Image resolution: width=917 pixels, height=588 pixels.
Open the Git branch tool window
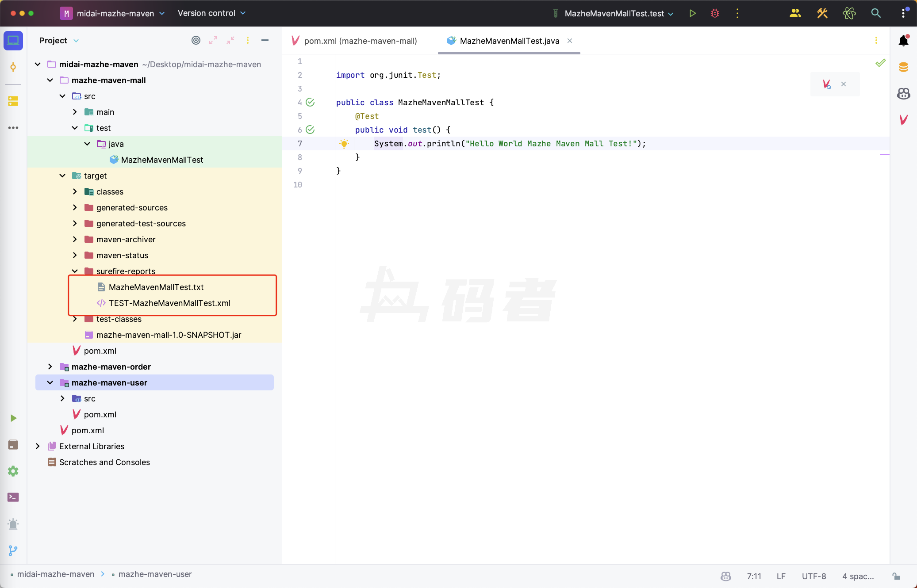13,550
